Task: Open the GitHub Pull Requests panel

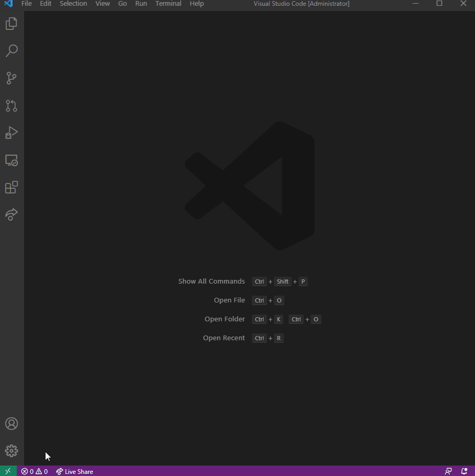Action: [x=12, y=106]
